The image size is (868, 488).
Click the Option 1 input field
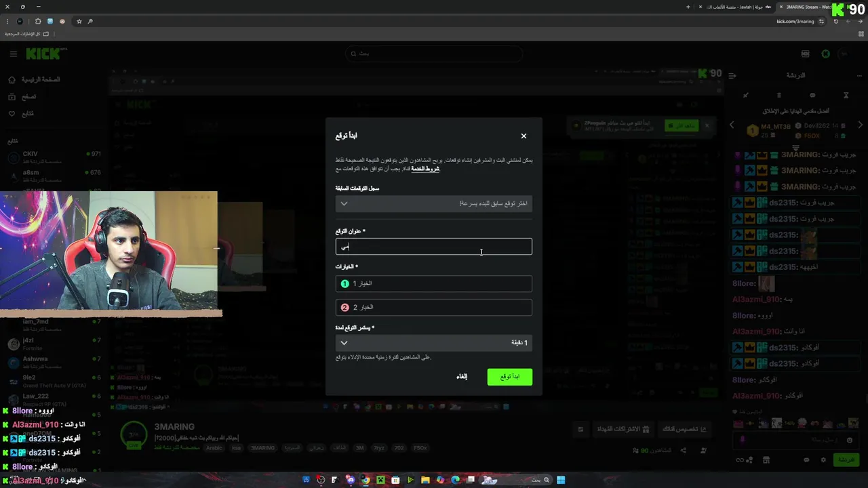433,283
